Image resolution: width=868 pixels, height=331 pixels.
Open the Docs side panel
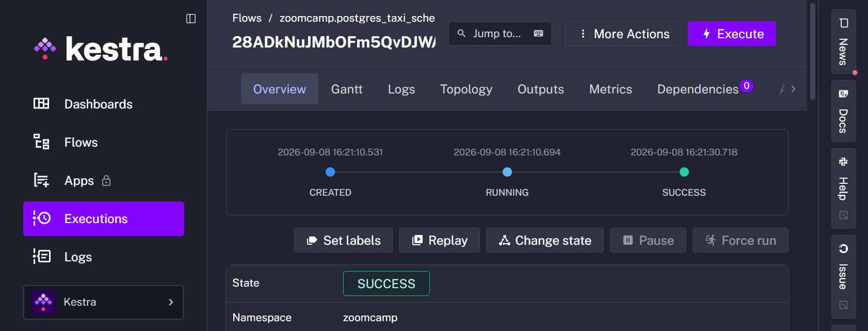(843, 111)
